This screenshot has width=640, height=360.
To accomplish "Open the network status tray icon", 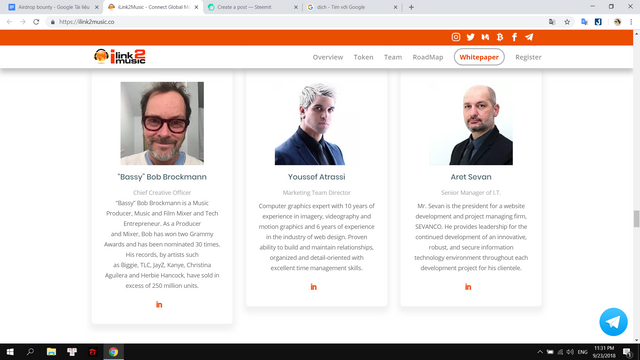I will pyautogui.click(x=560, y=352).
